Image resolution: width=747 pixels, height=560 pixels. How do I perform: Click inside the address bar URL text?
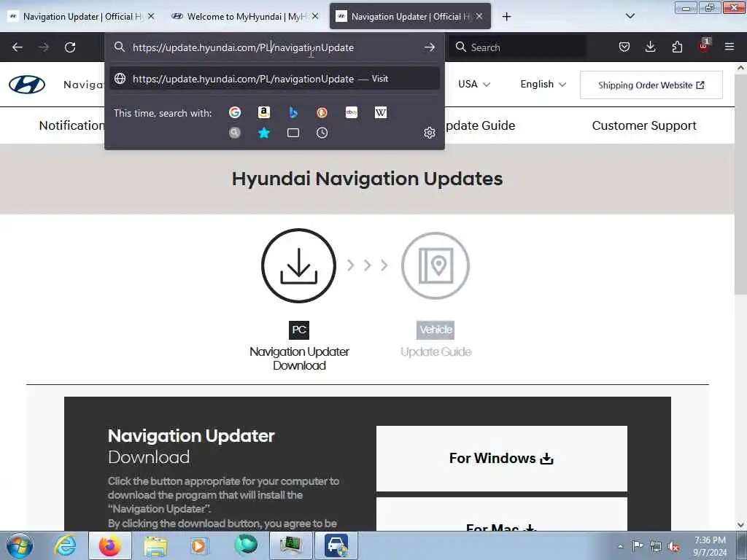(243, 47)
